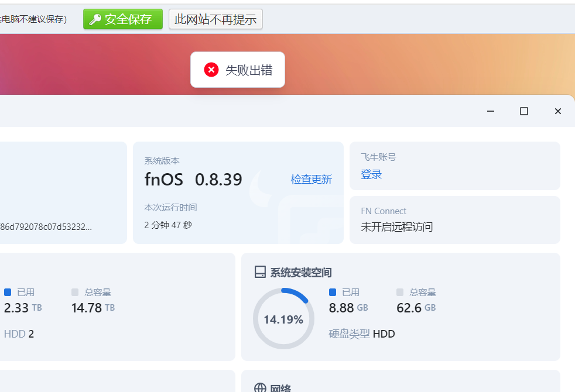Click the truncated device ID 86d792078c07d53232
Viewport: 575px width, 392px height.
tap(46, 227)
